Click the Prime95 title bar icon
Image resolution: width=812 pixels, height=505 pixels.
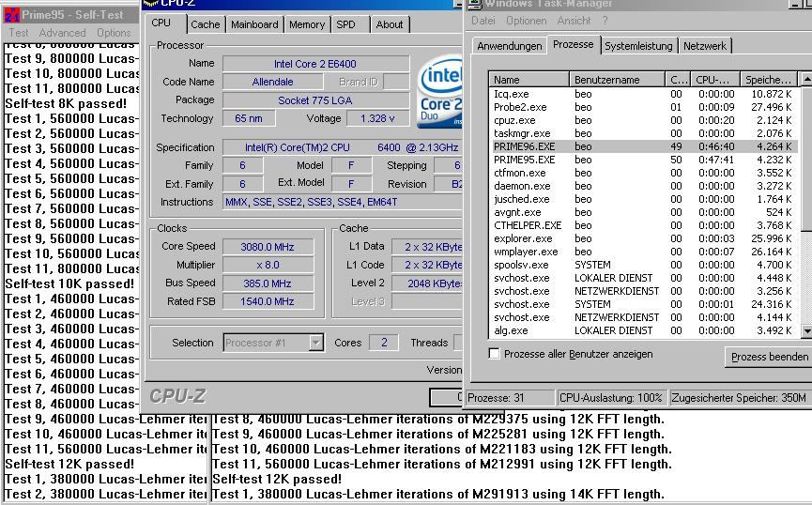click(11, 14)
